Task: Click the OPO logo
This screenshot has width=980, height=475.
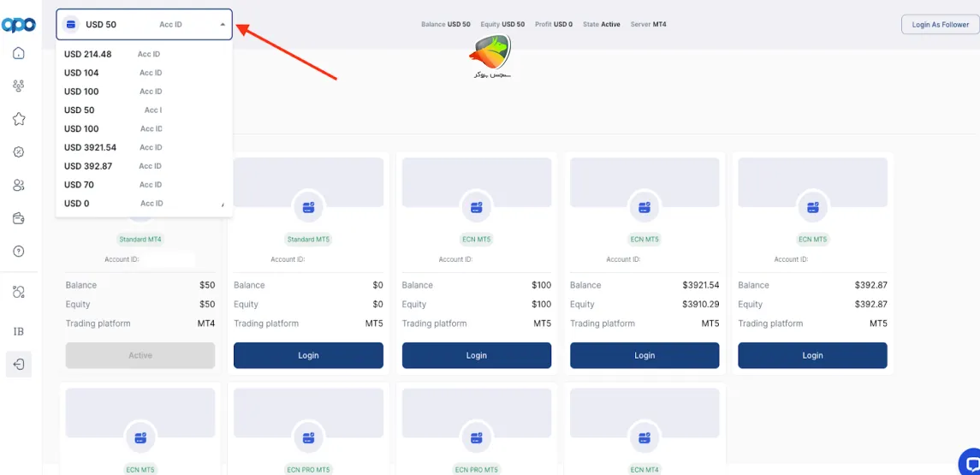Action: click(18, 25)
